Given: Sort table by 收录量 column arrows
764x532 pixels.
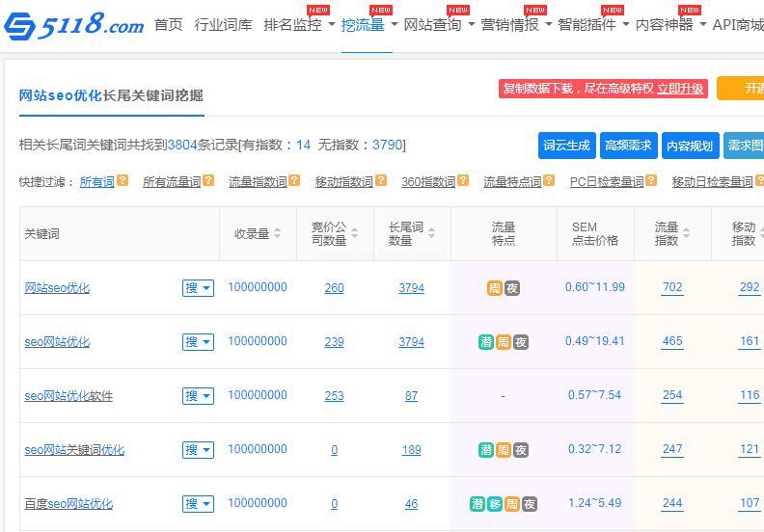Looking at the screenshot, I should [x=278, y=233].
